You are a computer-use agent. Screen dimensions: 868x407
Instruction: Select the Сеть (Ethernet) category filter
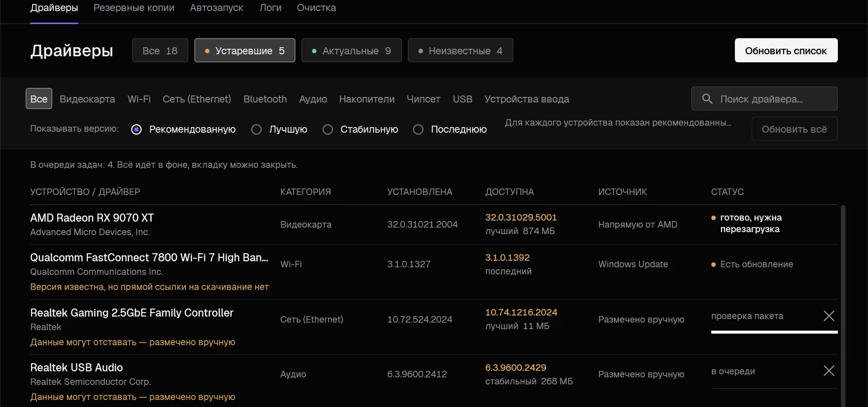(x=197, y=99)
